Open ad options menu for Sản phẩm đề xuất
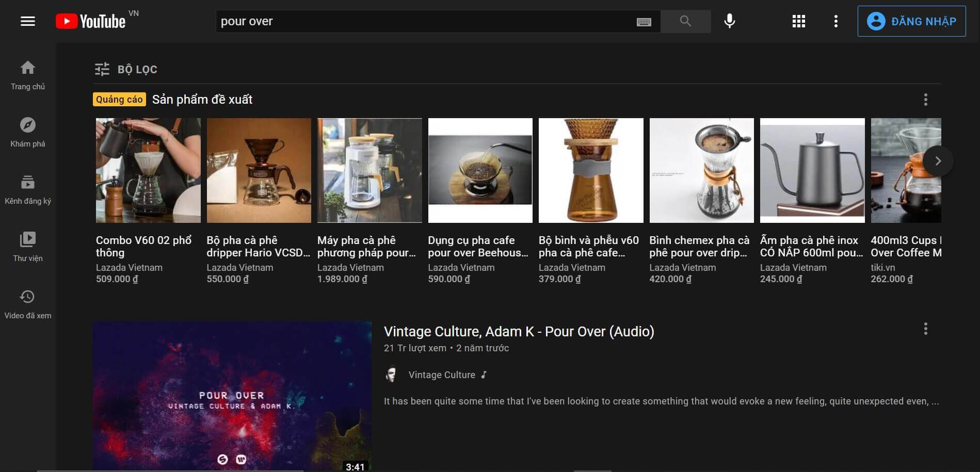The width and height of the screenshot is (980, 472). point(925,100)
